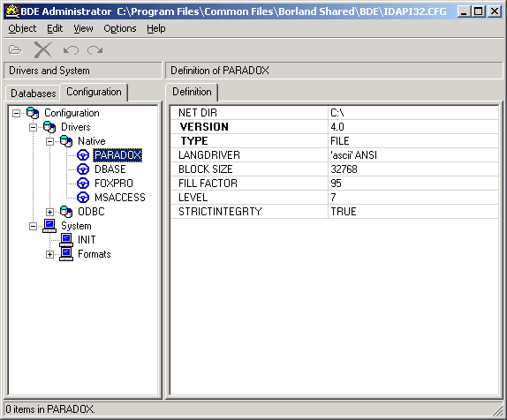Click the Undo arrow toolbar icon
The image size is (507, 420).
(x=71, y=50)
